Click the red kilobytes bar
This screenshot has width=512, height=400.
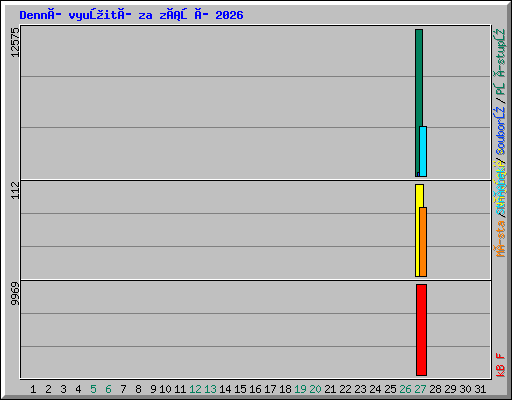tap(421, 330)
